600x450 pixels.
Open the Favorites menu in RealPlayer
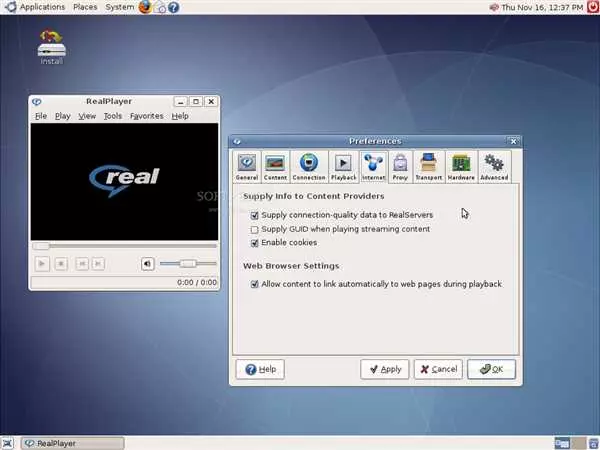pos(147,116)
